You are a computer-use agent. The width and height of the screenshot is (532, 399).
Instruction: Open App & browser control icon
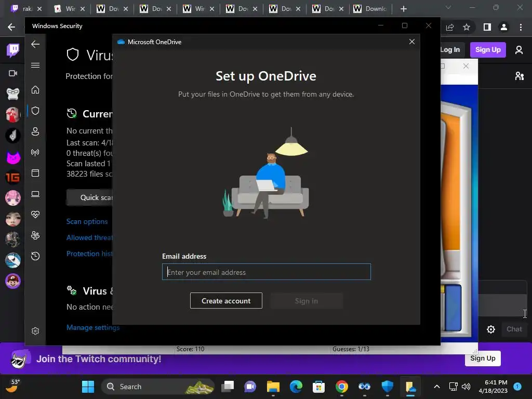point(35,173)
